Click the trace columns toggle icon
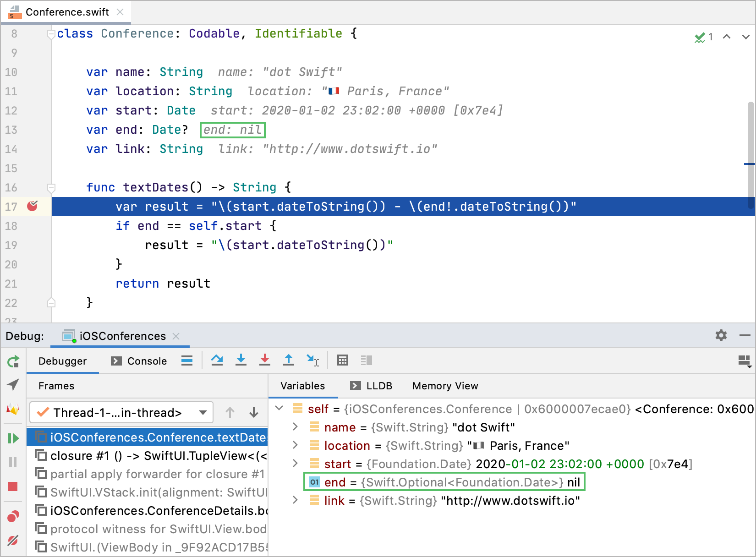 367,360
